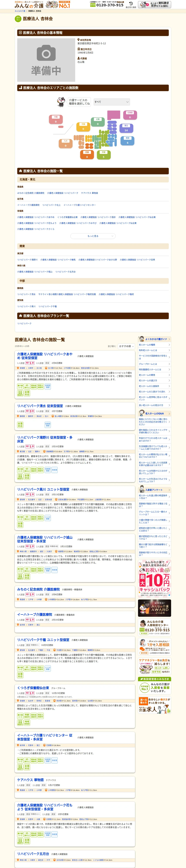Viewport: 186px width, 868px height.
Task: Open ケアハウス 華物語 listing title
Action: (30, 780)
